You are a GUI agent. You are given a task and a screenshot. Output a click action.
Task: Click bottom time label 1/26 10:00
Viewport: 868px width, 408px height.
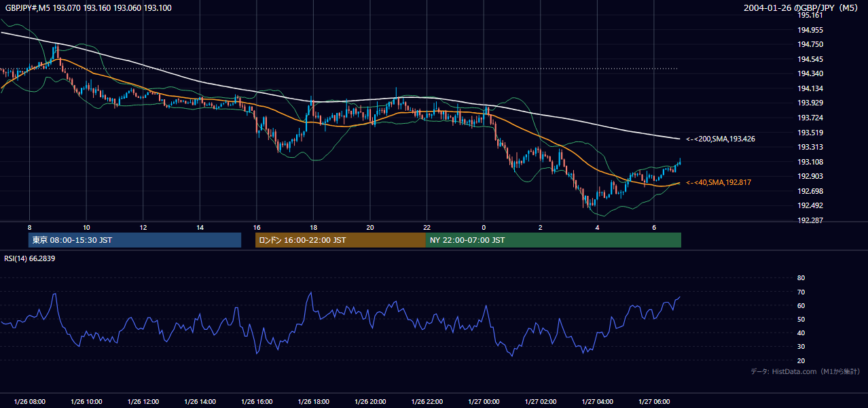pos(86,401)
